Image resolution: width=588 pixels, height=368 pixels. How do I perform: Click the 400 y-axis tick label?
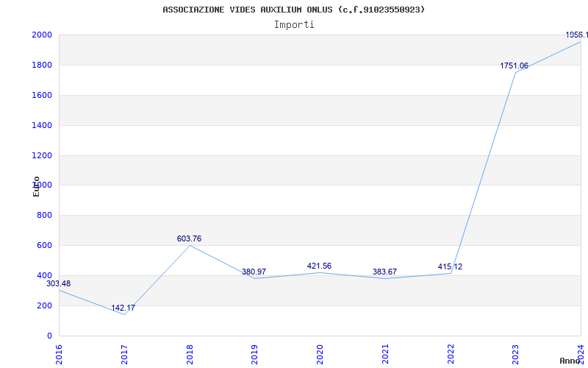pos(44,275)
